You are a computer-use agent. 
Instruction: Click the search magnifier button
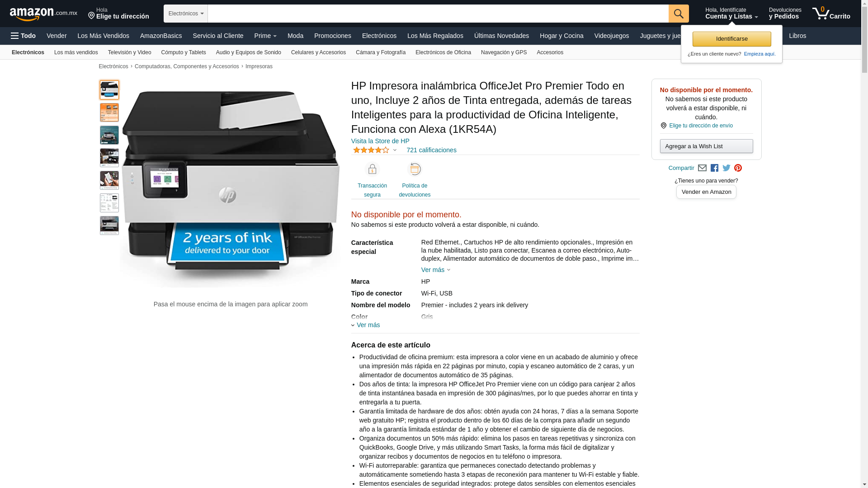coord(679,14)
